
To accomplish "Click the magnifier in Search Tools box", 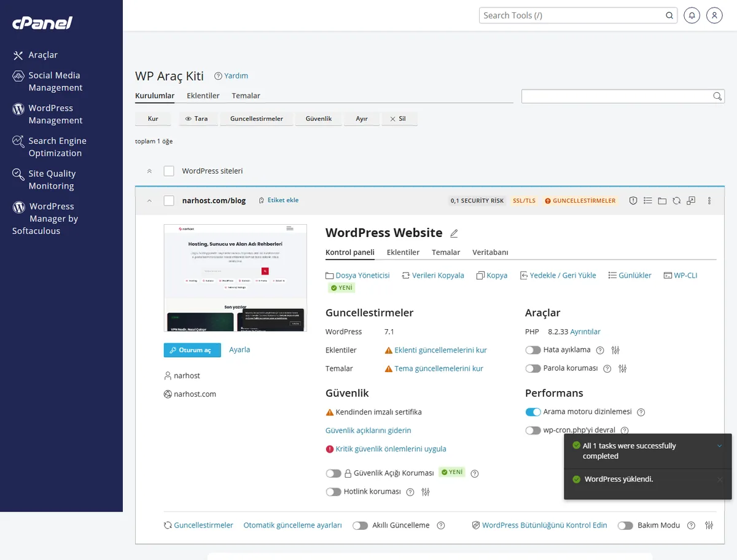I will (x=669, y=15).
